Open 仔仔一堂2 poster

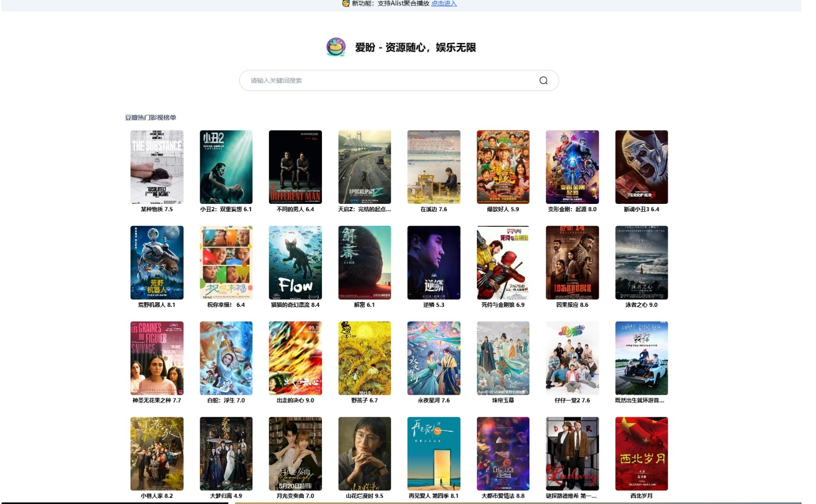tap(572, 358)
